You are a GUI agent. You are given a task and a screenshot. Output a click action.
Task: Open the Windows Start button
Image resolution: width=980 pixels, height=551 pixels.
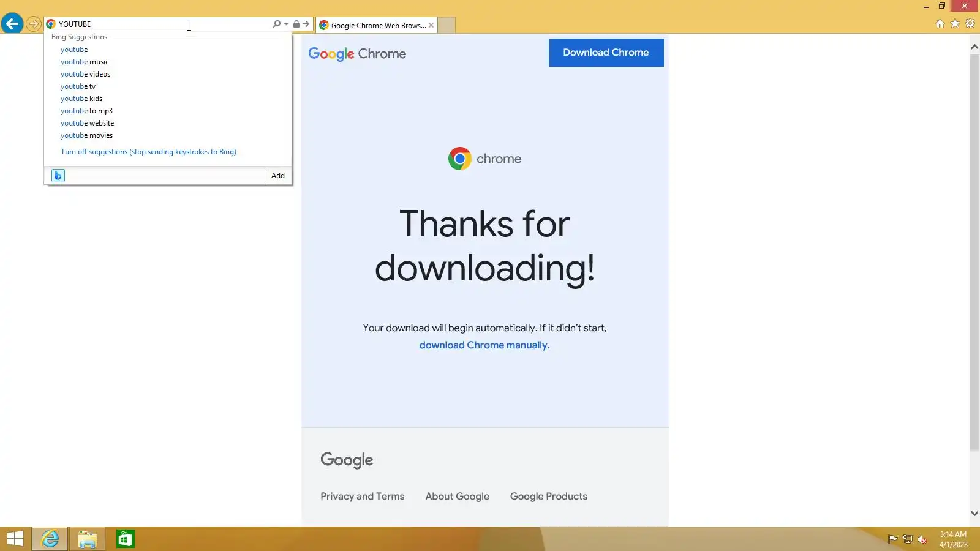[x=15, y=539]
